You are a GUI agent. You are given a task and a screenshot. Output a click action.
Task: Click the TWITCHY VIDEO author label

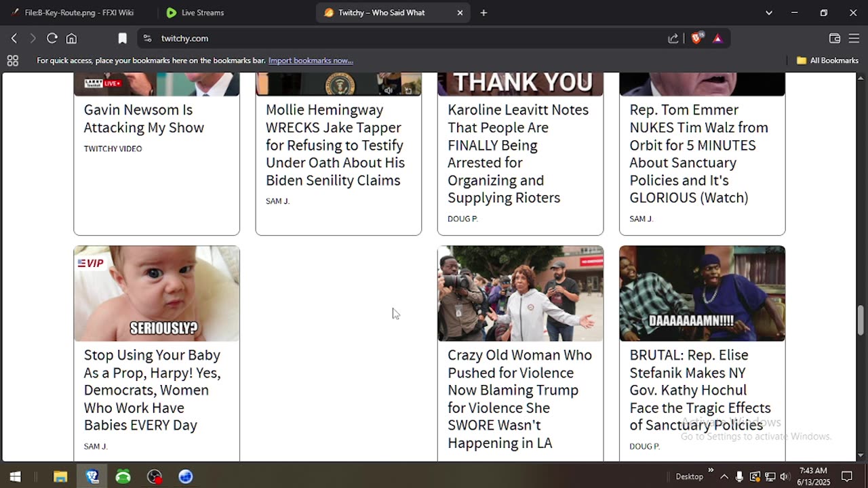[x=113, y=148]
